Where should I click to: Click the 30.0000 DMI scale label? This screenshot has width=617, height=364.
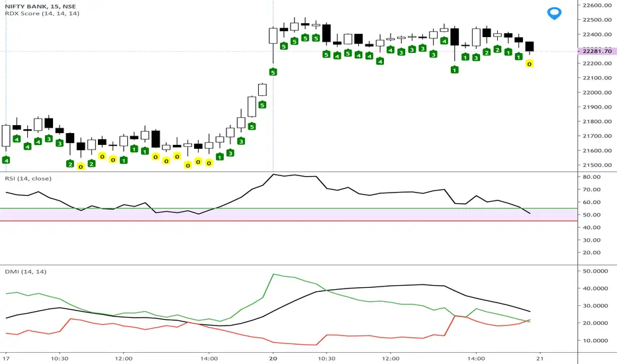pyautogui.click(x=595, y=306)
